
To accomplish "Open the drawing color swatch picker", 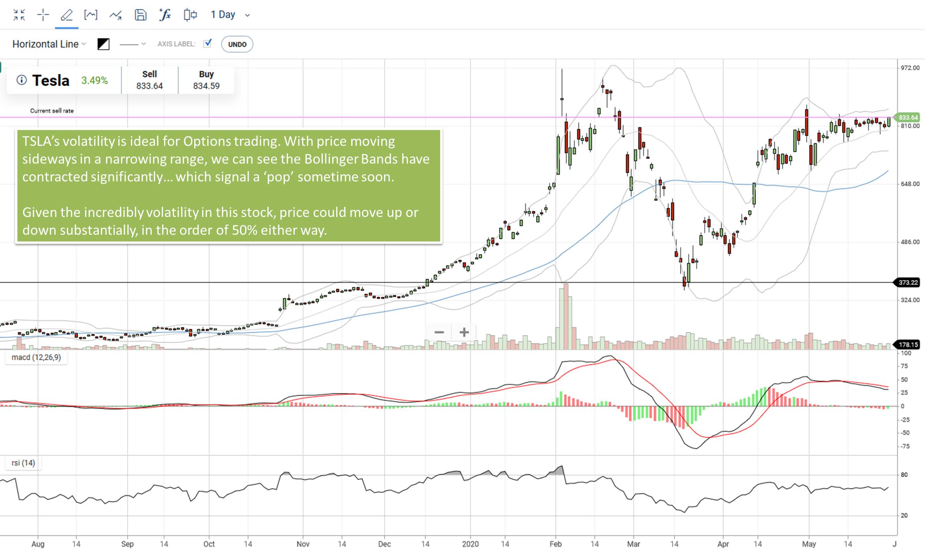I will pyautogui.click(x=102, y=44).
